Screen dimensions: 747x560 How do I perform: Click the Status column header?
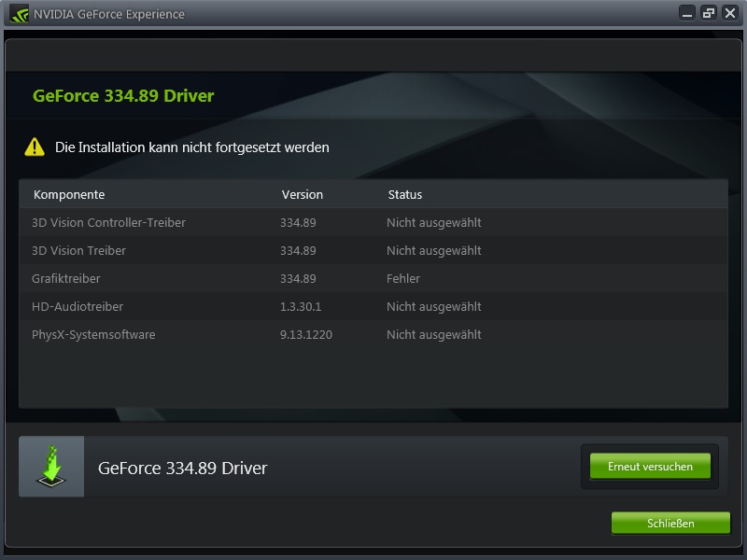[405, 195]
